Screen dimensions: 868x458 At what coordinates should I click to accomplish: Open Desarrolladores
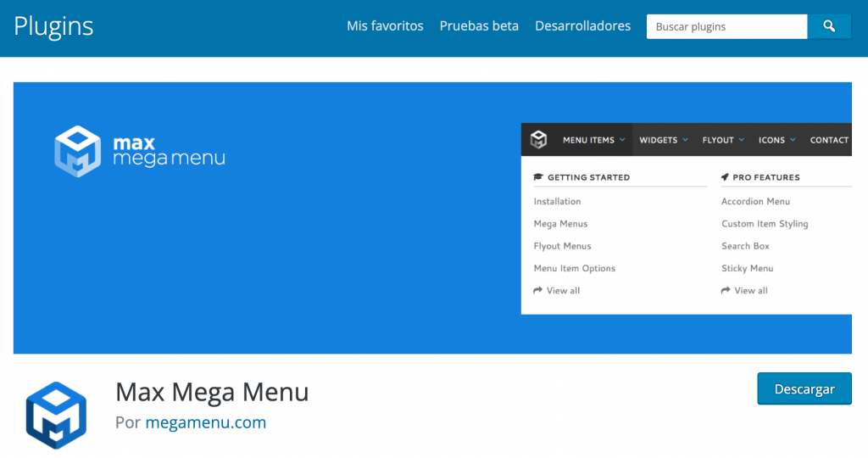click(x=582, y=26)
